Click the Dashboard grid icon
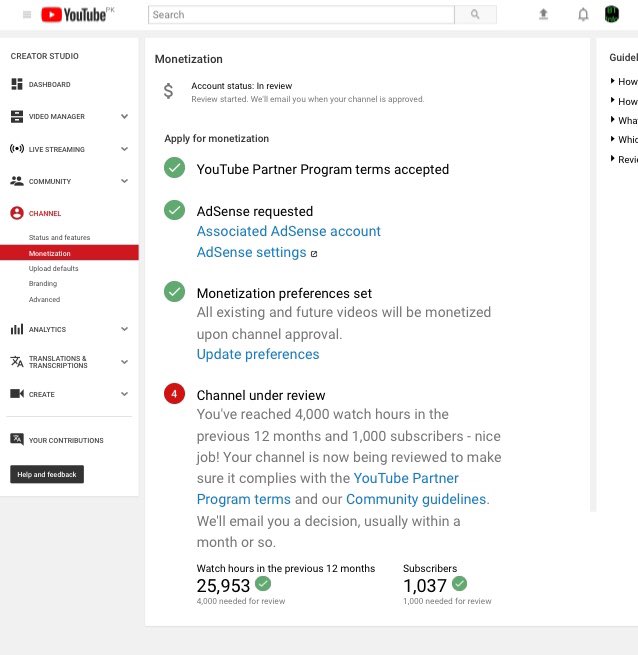 click(17, 84)
